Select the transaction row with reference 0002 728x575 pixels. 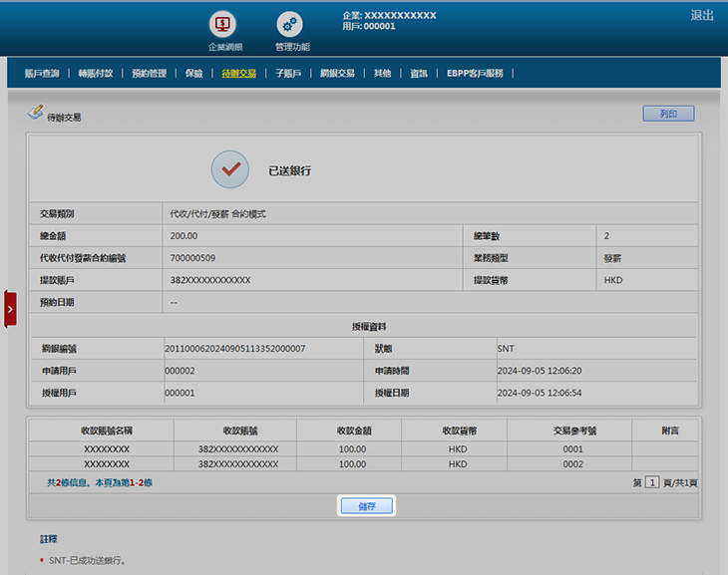tap(364, 463)
